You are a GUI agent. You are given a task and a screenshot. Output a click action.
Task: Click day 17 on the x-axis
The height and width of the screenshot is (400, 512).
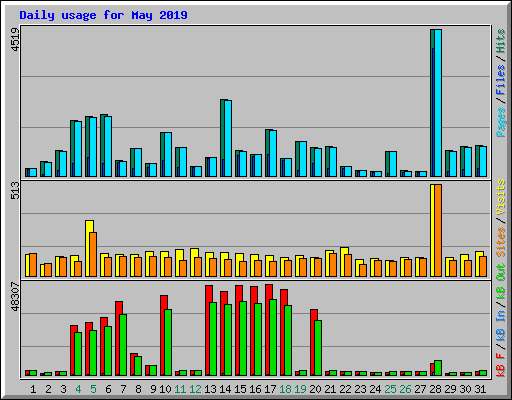[270, 389]
